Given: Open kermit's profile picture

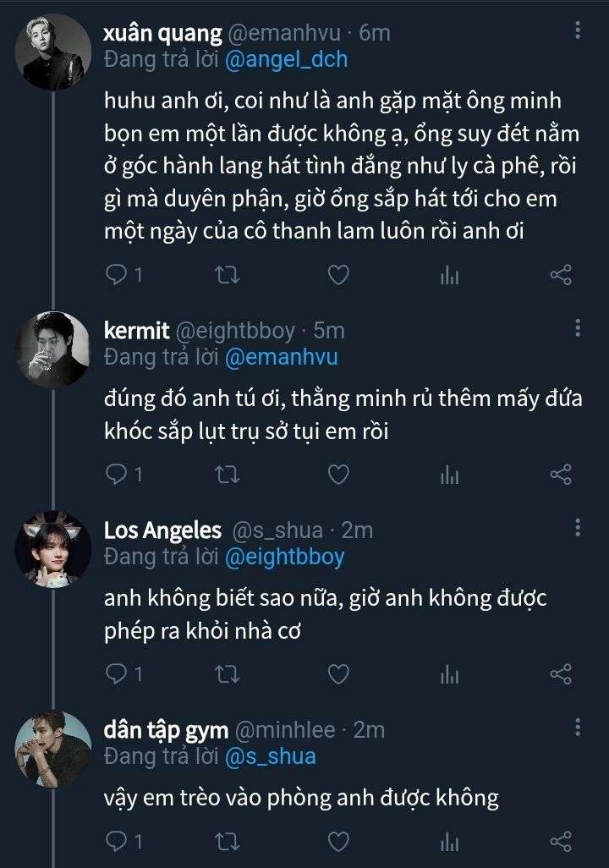Looking at the screenshot, I should coord(52,349).
